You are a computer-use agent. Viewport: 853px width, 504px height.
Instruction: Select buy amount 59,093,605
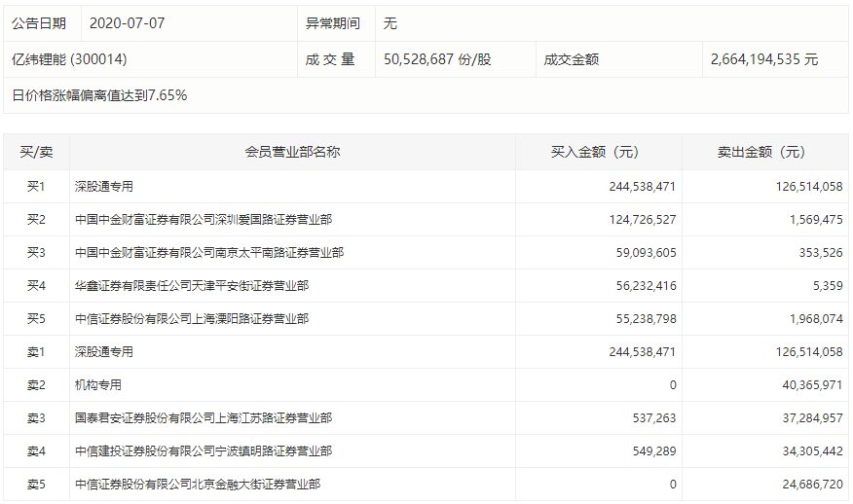[646, 253]
